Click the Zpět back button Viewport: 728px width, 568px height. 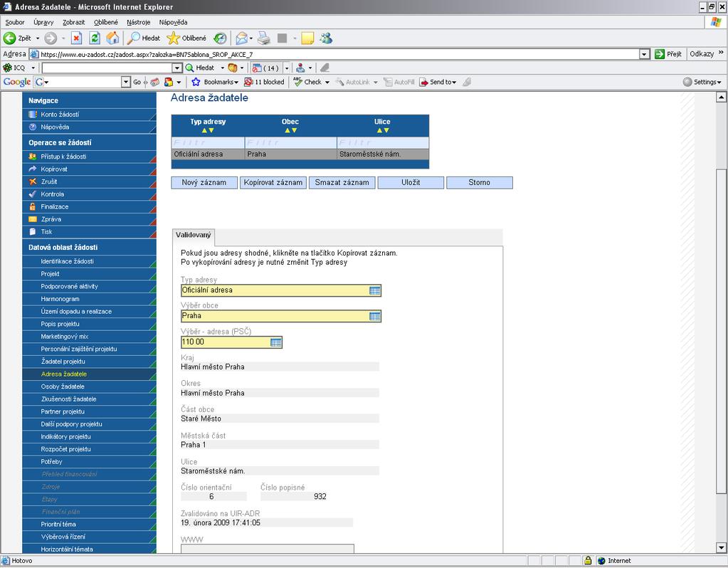click(17, 38)
